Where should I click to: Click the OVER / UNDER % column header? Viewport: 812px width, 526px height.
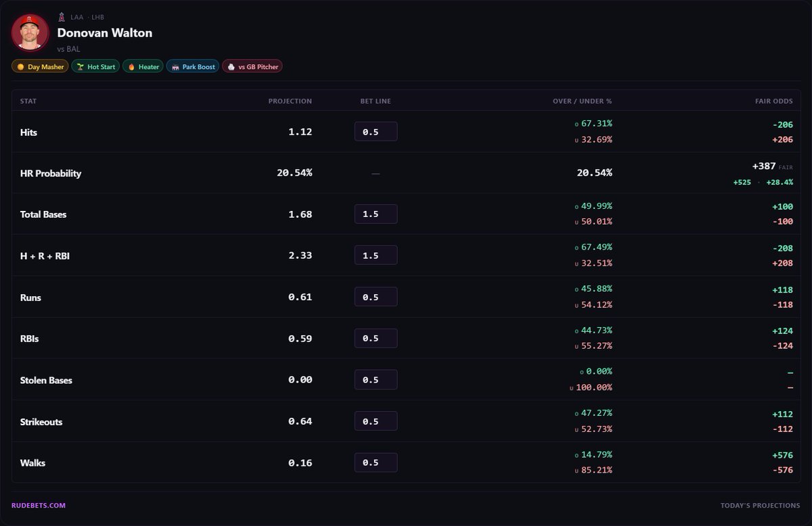point(582,101)
